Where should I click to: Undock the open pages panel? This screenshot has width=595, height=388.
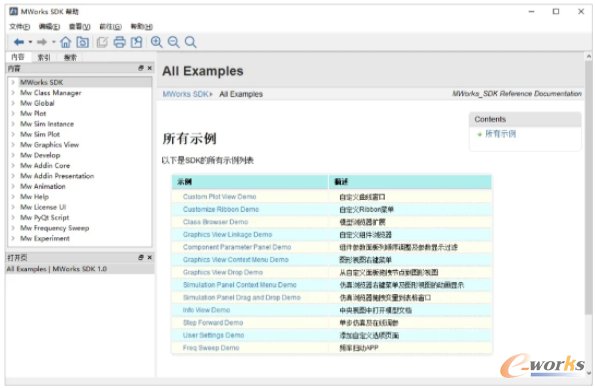[141, 257]
